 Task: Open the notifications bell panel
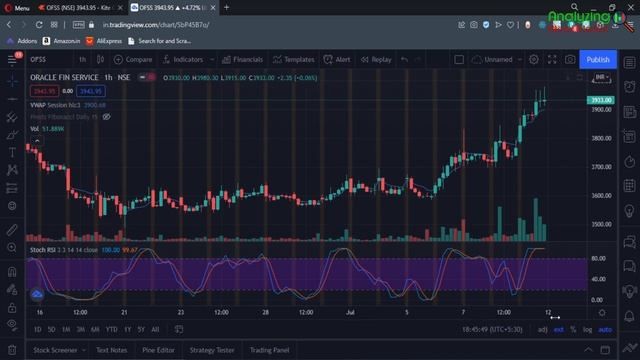pos(629,316)
